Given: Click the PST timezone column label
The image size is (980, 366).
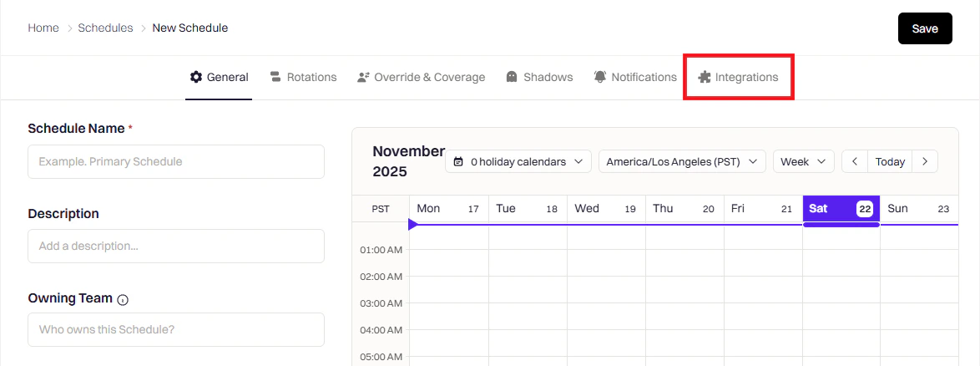Looking at the screenshot, I should point(381,209).
